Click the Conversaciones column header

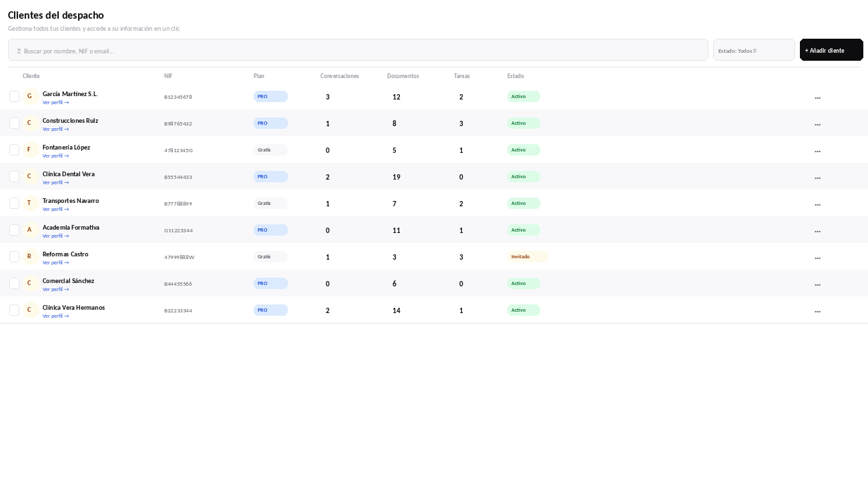coord(340,76)
